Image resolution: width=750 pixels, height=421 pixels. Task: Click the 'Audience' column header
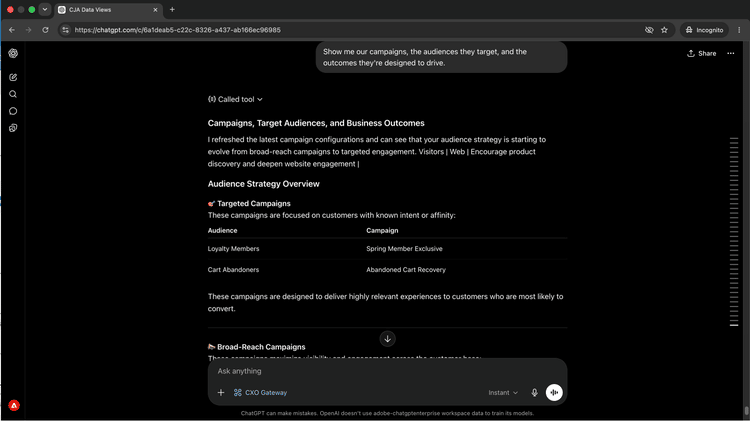(222, 231)
